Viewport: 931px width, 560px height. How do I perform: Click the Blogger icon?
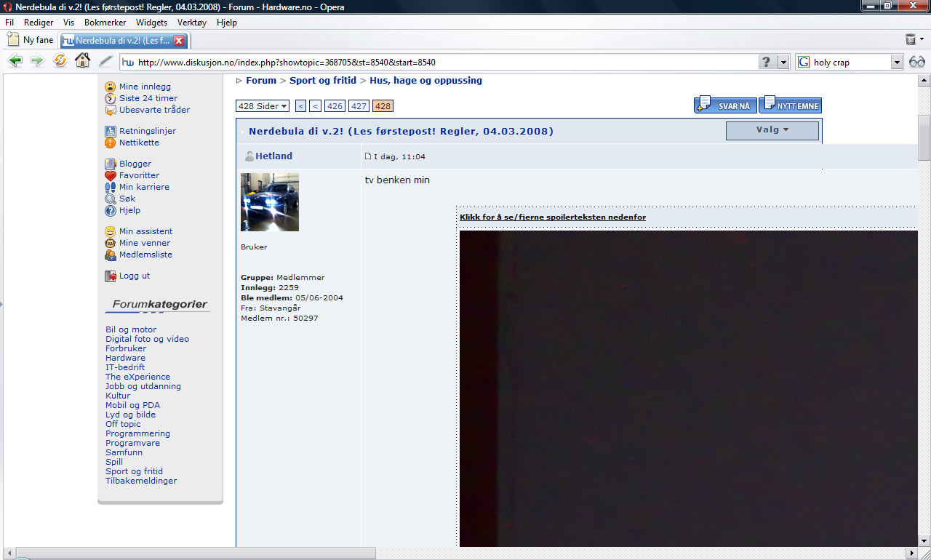(111, 164)
